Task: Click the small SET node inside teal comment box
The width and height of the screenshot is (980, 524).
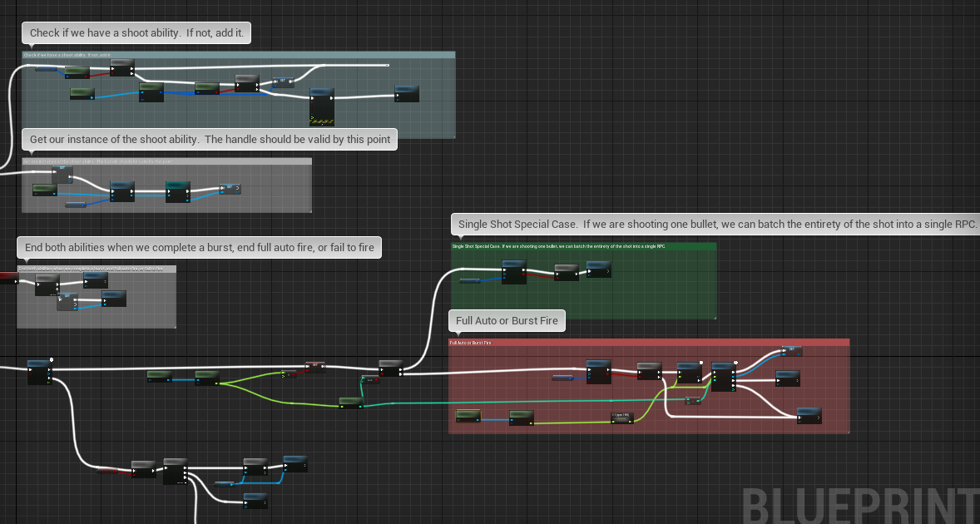Action: (284, 82)
